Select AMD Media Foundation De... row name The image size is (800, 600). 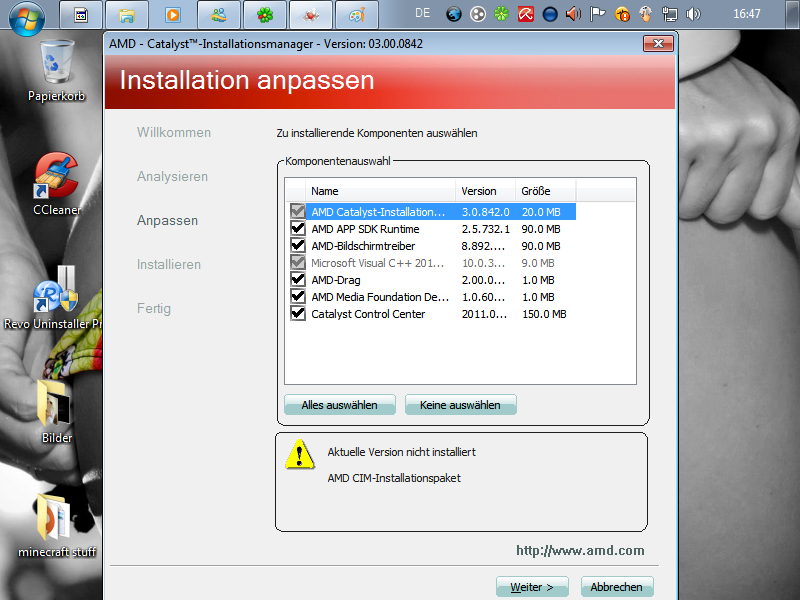pos(380,297)
